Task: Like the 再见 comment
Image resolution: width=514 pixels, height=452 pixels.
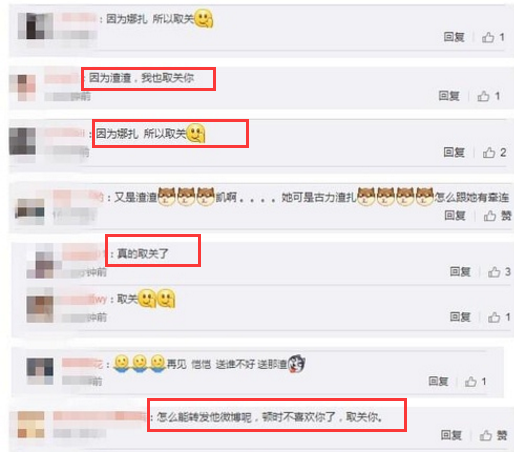Action: [471, 381]
